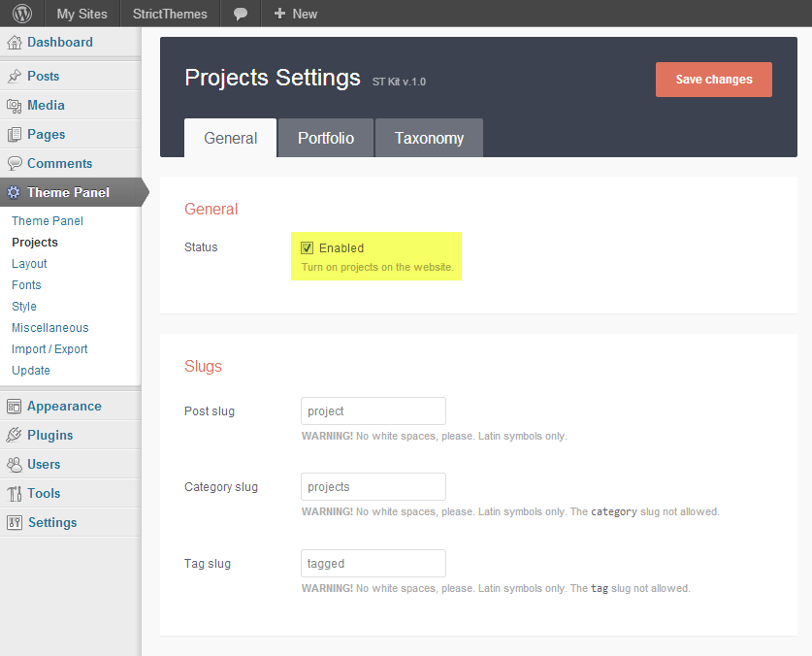The image size is (812, 656).
Task: Open the New content dropdown
Action: point(296,14)
